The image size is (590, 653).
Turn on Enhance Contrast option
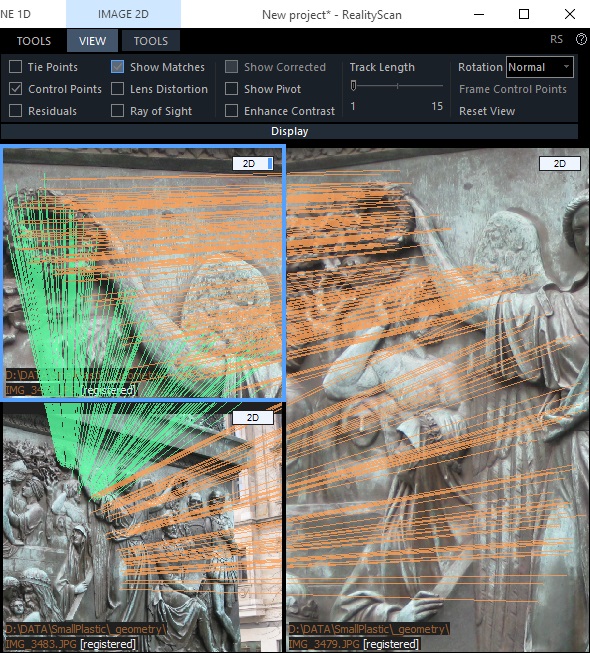pyautogui.click(x=231, y=111)
